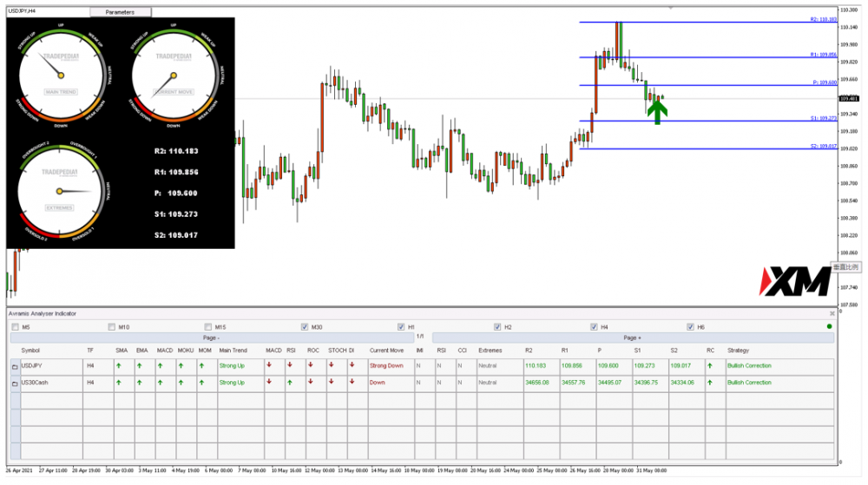Open the US30Cash row chart icon
Image resolution: width=868 pixels, height=485 pixels.
tap(15, 383)
